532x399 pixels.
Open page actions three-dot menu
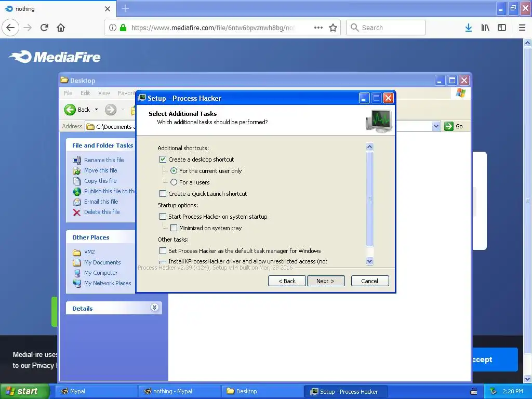click(318, 28)
